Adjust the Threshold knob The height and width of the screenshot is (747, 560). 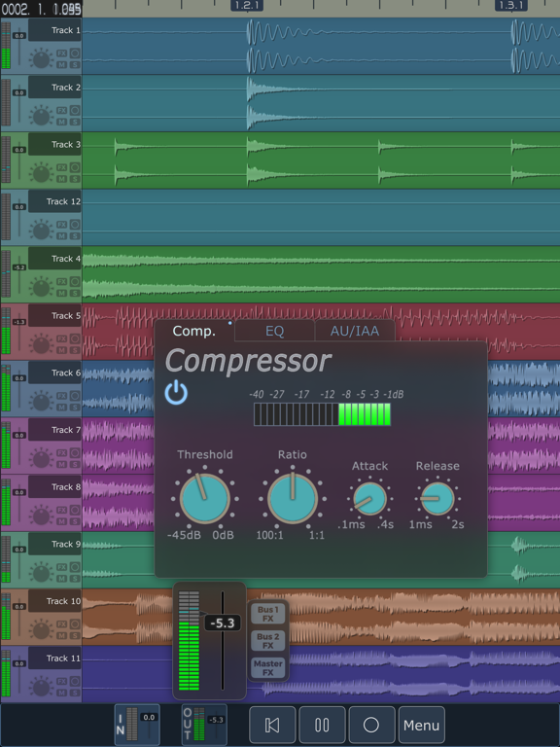(205, 498)
